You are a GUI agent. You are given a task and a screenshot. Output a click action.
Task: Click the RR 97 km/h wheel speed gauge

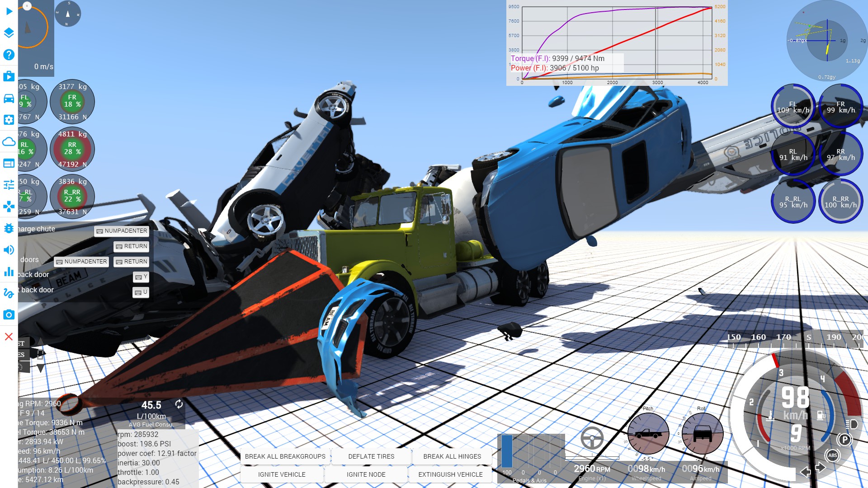pyautogui.click(x=840, y=154)
